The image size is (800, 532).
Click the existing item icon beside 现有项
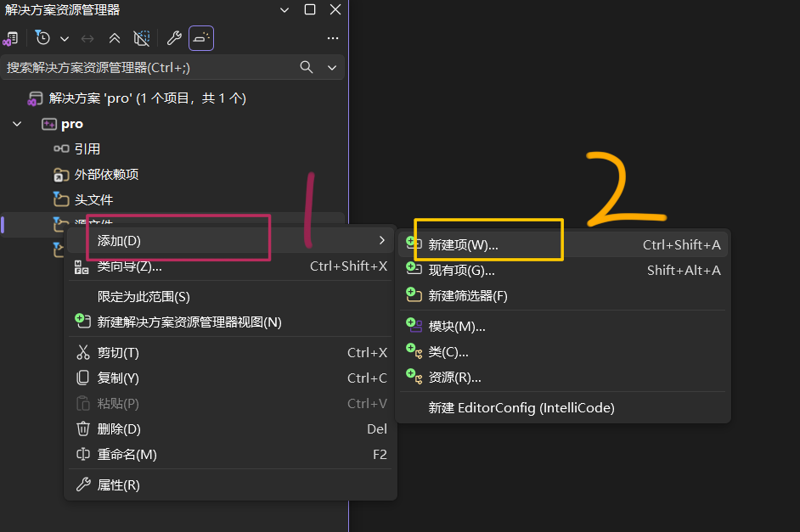414,269
